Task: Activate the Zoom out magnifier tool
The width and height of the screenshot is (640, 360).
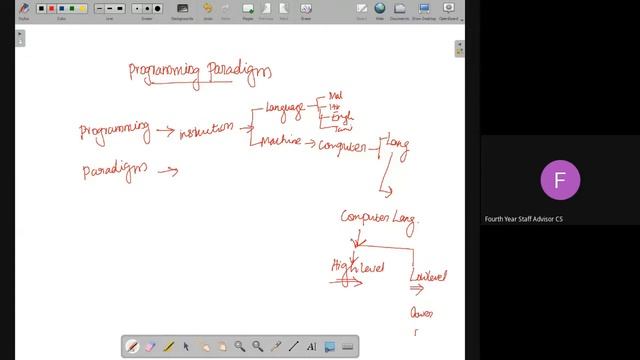Action: click(258, 347)
